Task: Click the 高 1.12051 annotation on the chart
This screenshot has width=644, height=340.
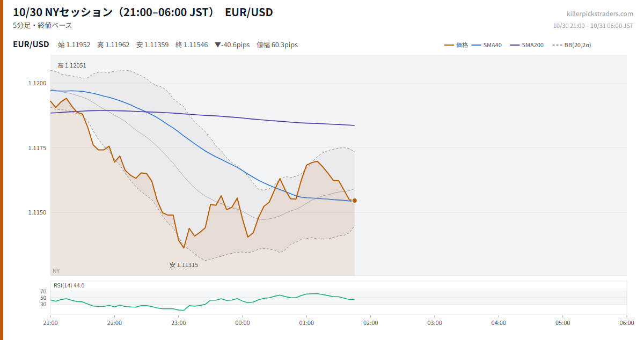Action: point(72,65)
